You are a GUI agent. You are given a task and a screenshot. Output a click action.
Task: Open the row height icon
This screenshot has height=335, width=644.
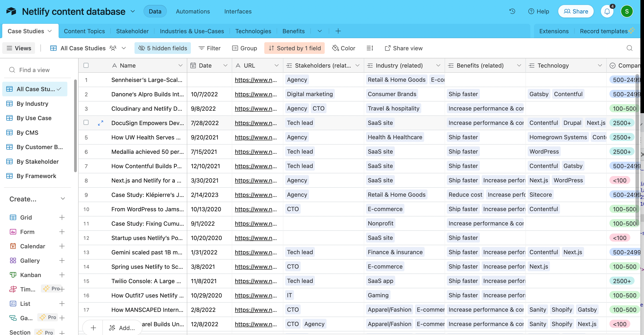[370, 48]
